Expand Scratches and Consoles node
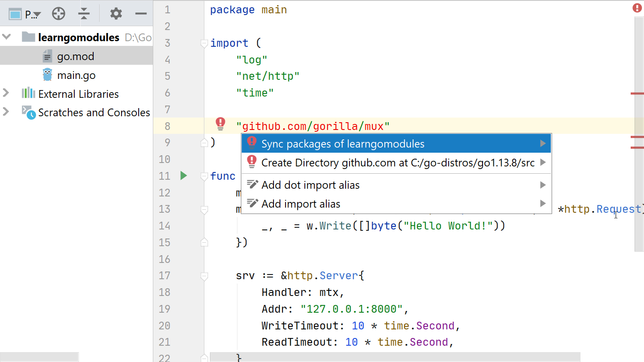 coord(6,112)
